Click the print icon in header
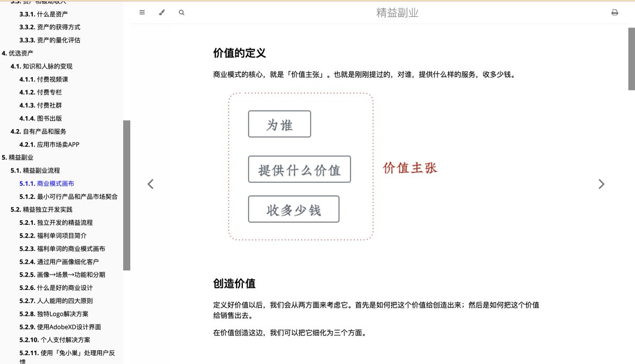Viewport: 635px width, 364px height. coord(614,13)
